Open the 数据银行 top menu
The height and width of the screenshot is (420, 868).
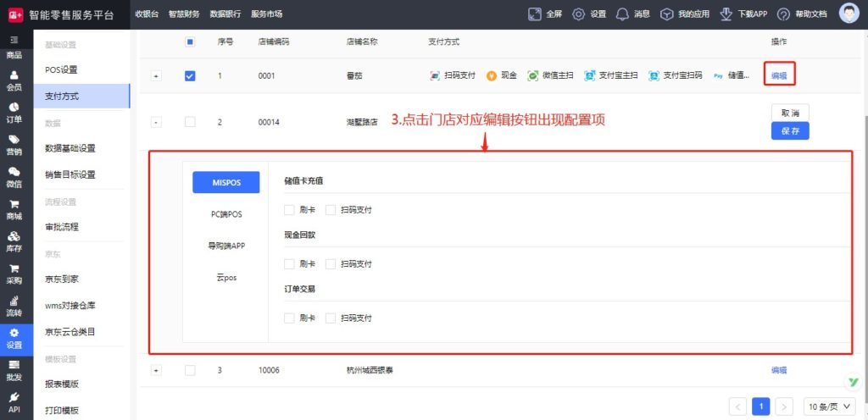(225, 14)
